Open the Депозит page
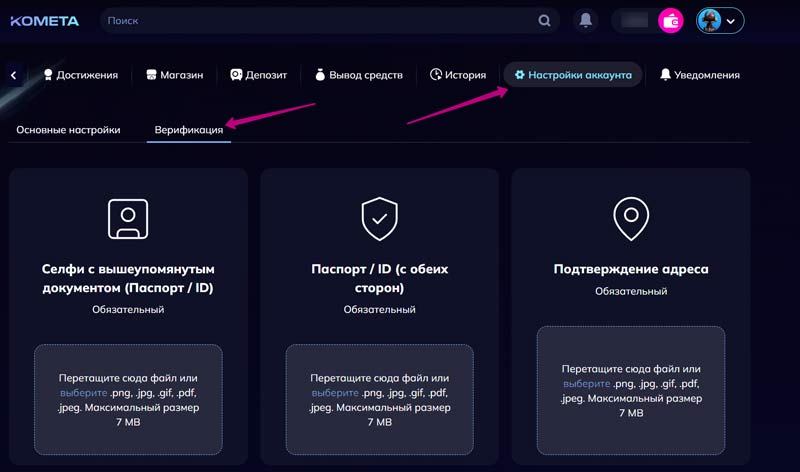This screenshot has height=472, width=800. [x=259, y=75]
